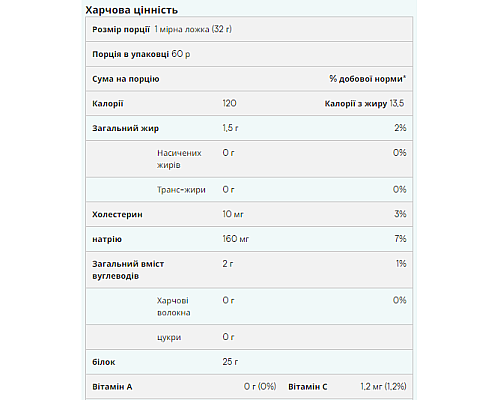Click the Порція в упаковці row

tap(249, 54)
